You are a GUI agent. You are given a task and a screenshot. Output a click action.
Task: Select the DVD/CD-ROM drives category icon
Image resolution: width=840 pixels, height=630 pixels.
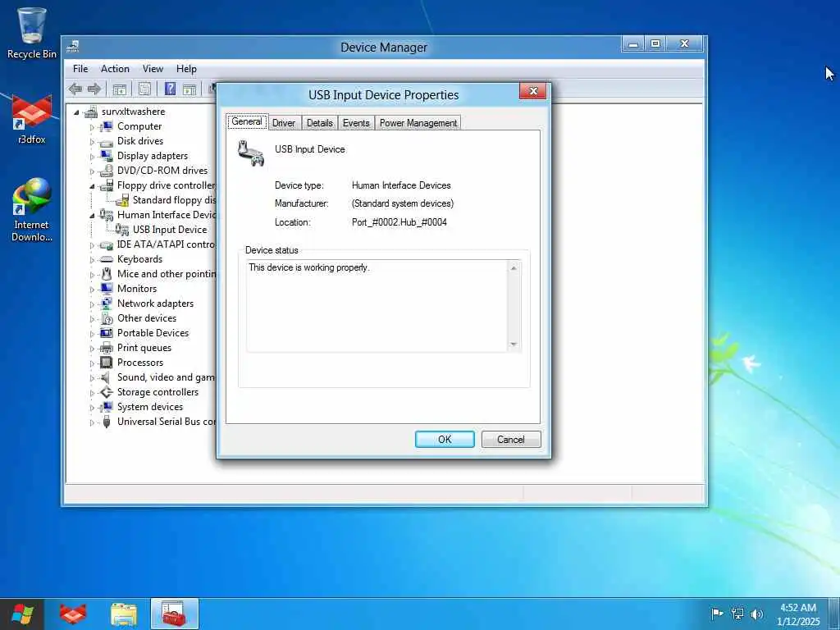107,171
